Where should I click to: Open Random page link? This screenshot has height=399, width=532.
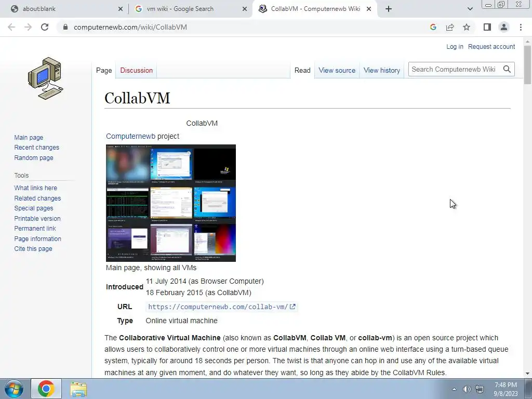[34, 157]
